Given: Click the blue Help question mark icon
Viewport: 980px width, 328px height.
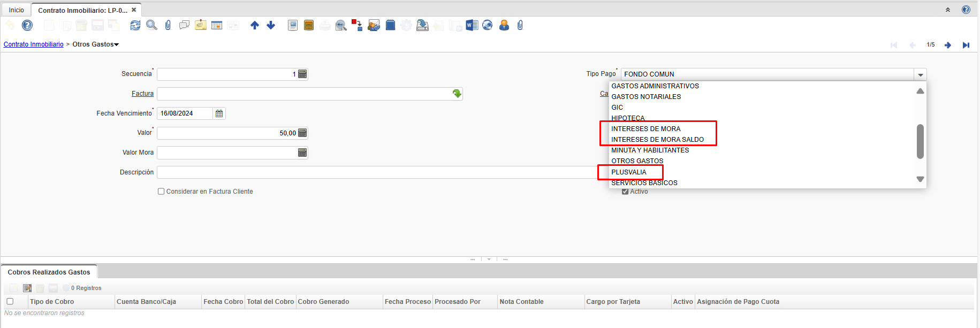Looking at the screenshot, I should click(x=27, y=25).
